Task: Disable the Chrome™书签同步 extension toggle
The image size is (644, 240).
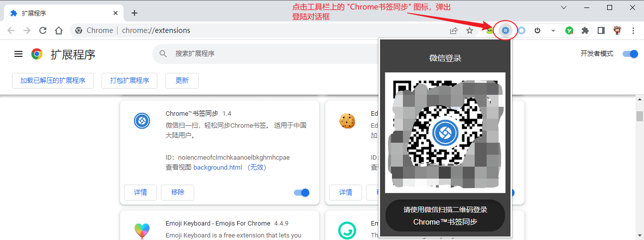Action: 301,192
